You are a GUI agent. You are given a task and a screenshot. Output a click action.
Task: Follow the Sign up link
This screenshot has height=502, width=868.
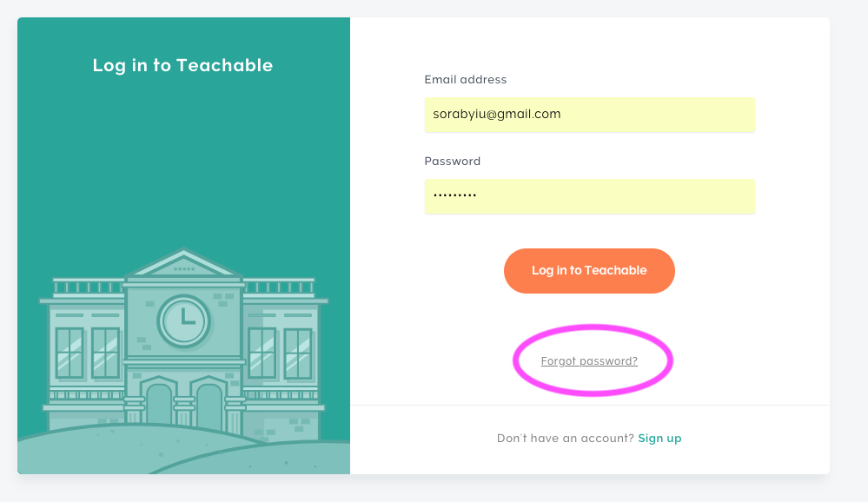coord(659,439)
